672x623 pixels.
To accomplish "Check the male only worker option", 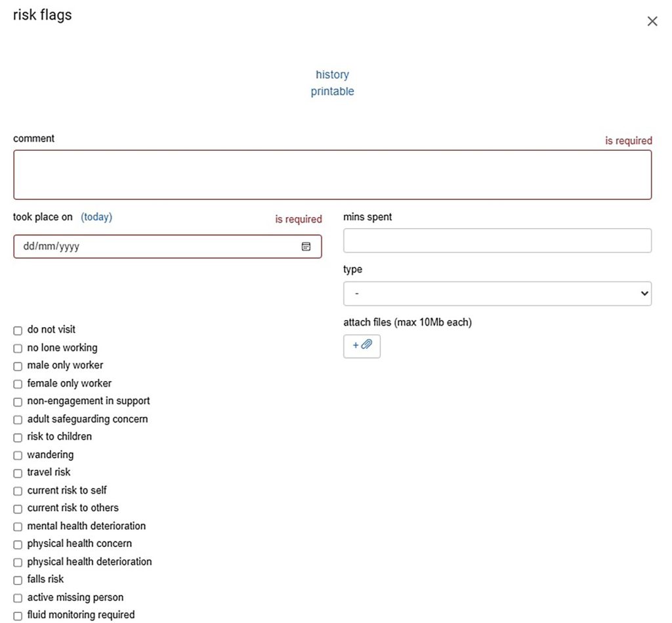I will tap(18, 366).
